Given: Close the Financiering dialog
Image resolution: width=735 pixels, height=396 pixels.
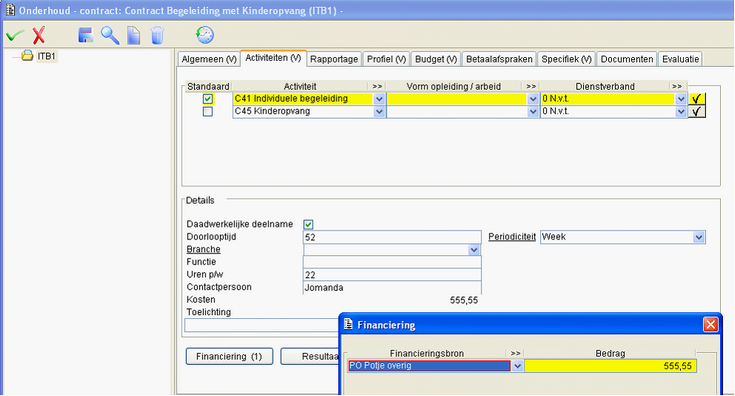Looking at the screenshot, I should click(x=710, y=324).
